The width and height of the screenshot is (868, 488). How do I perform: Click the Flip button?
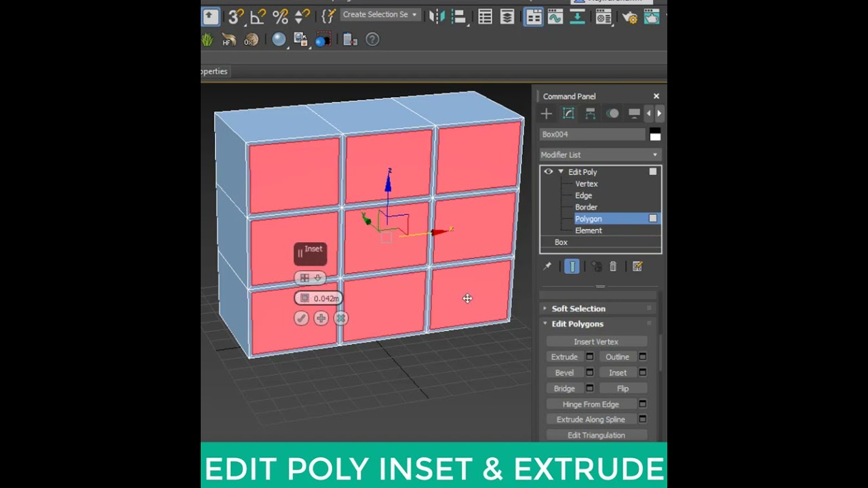tap(623, 389)
